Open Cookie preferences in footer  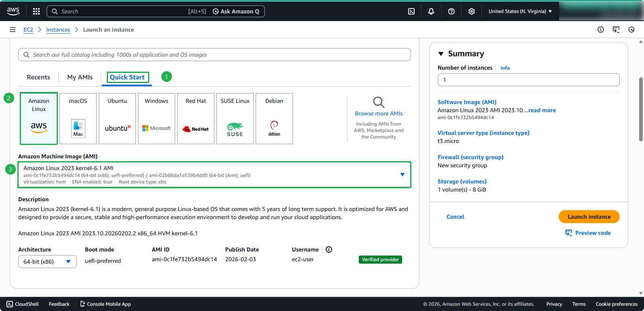(x=616, y=304)
